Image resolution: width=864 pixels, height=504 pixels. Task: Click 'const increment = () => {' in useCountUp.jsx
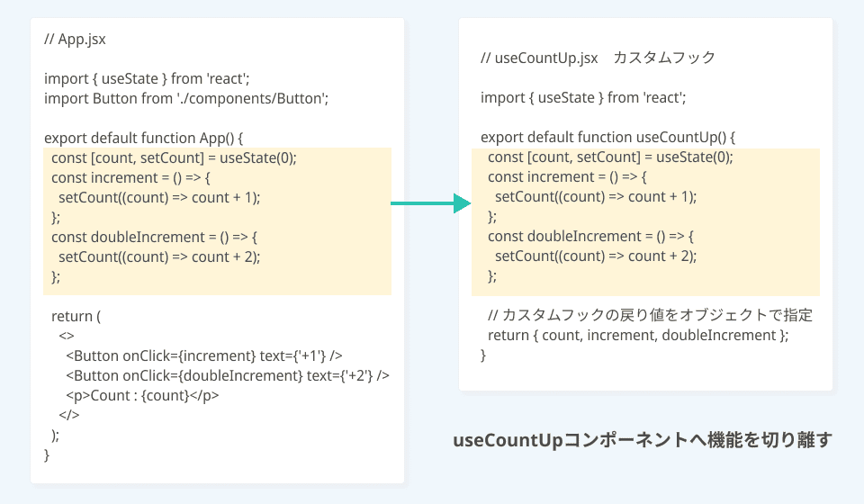point(567,177)
